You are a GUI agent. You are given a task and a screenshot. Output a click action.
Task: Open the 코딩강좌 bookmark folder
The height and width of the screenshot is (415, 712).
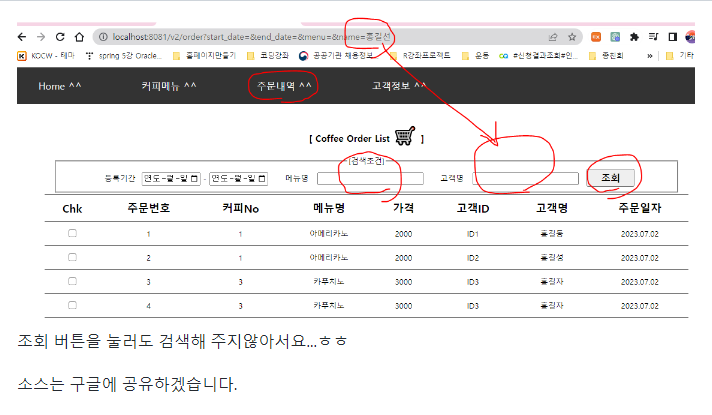(268, 56)
